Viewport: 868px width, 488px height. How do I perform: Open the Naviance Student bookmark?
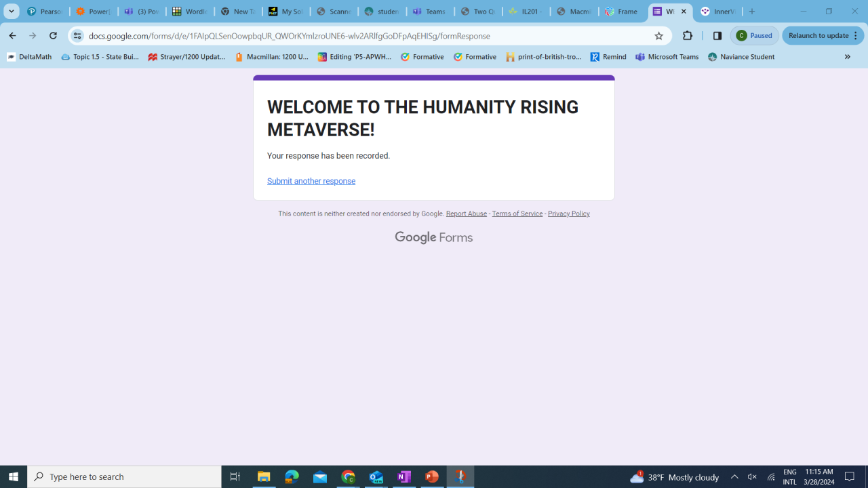(741, 57)
